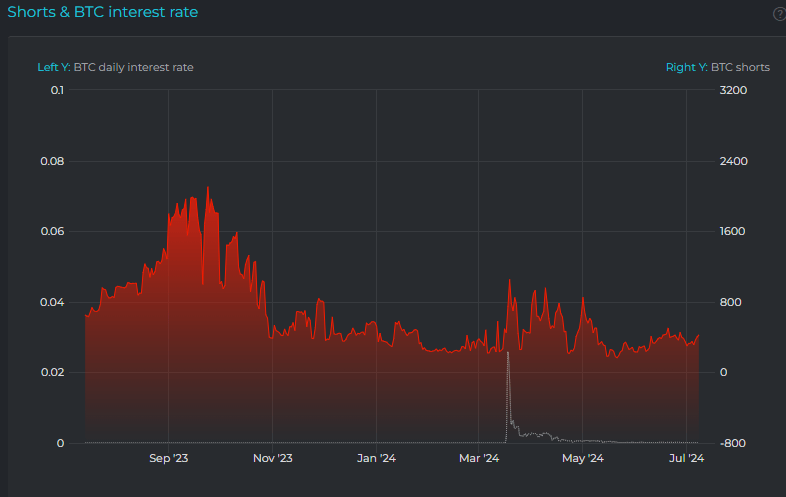Click the May '24 x-axis label

582,459
